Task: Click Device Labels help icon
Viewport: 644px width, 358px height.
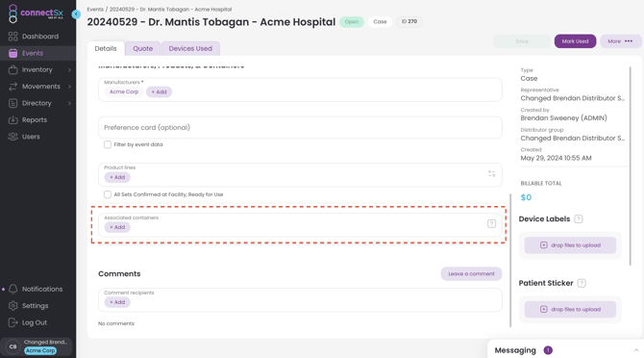Action: click(579, 219)
